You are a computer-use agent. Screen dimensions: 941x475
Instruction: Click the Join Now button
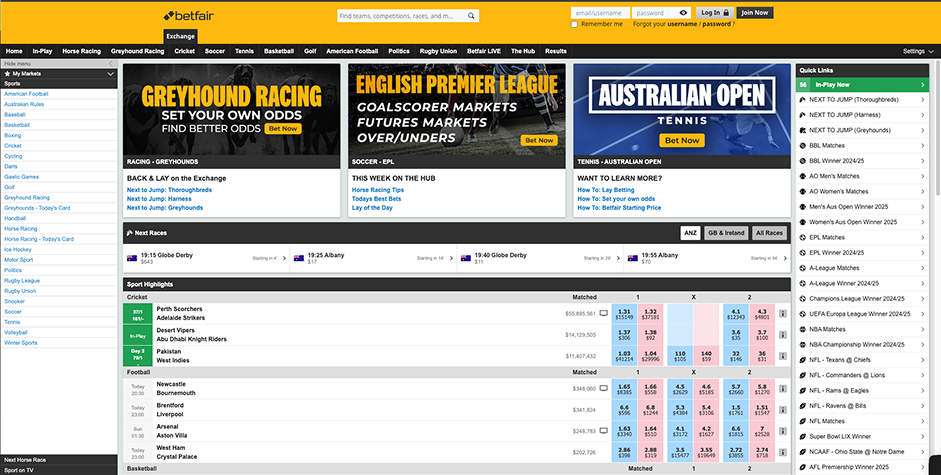pos(754,13)
